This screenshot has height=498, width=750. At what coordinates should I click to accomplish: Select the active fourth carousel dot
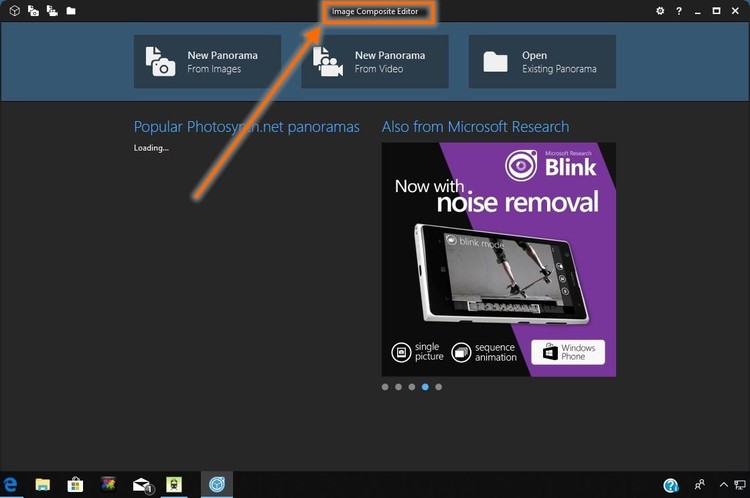pos(425,387)
